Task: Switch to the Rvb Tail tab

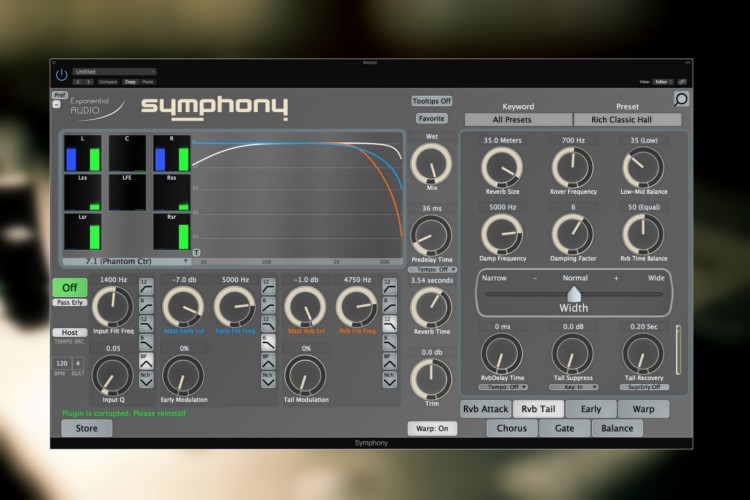Action: (x=538, y=409)
